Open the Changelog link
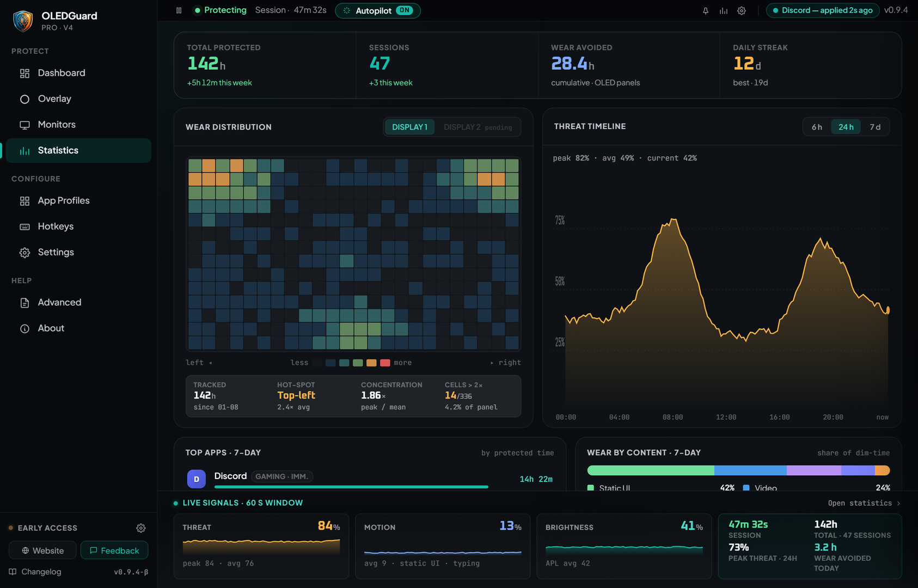This screenshot has width=918, height=588. pyautogui.click(x=35, y=572)
